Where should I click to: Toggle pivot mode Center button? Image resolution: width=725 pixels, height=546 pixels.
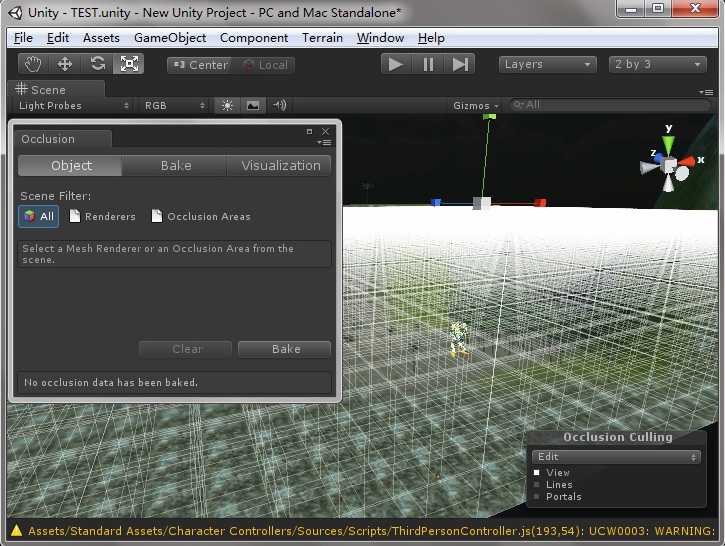pos(199,65)
